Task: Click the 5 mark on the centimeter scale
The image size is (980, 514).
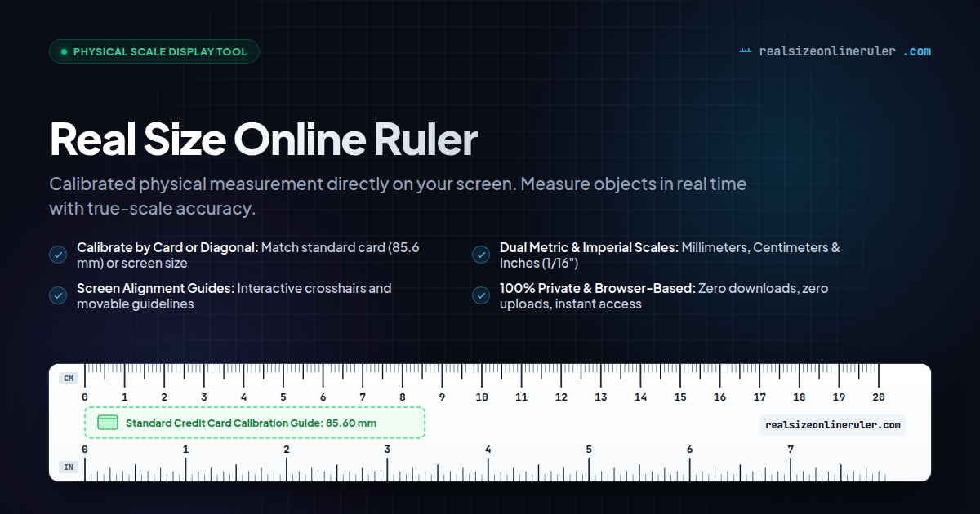Action: point(283,397)
